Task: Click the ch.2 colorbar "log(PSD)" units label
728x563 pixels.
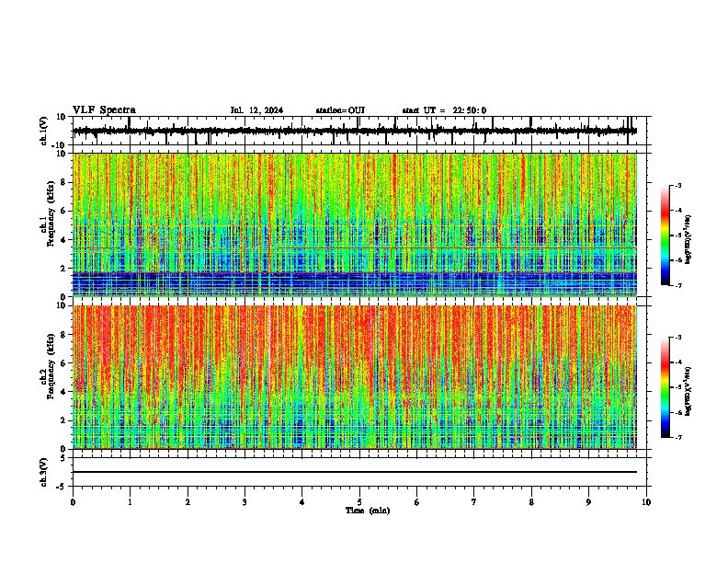Action: [x=688, y=391]
